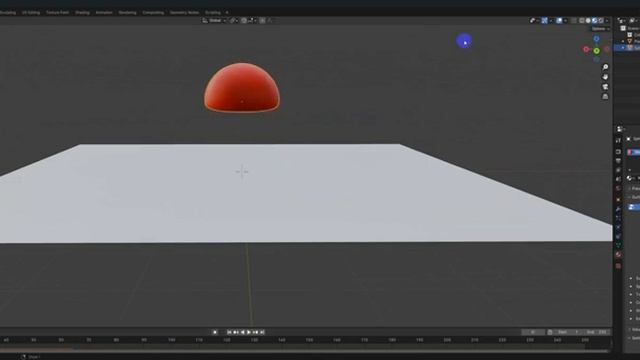
Task: Open the Compositing workspace tab
Action: pos(153,13)
